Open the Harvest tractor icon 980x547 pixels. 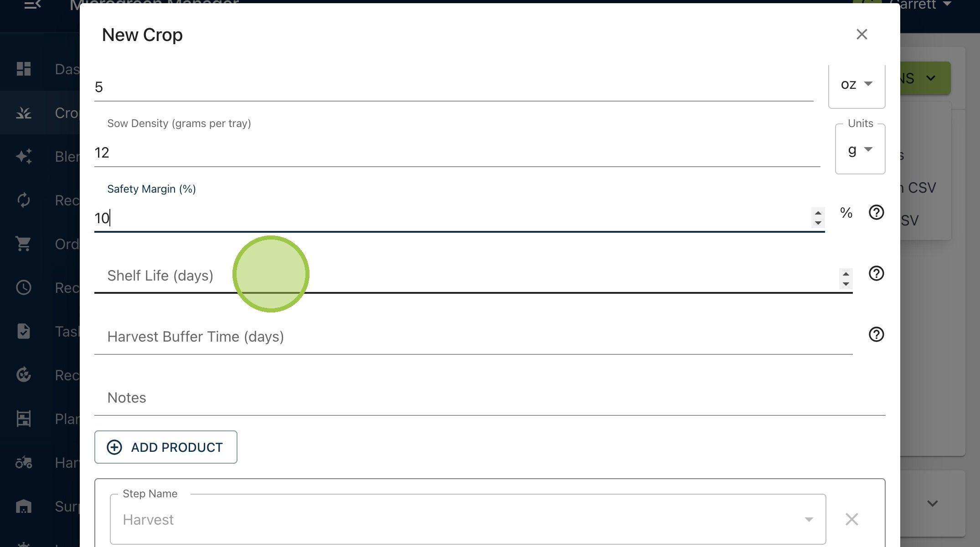[24, 462]
